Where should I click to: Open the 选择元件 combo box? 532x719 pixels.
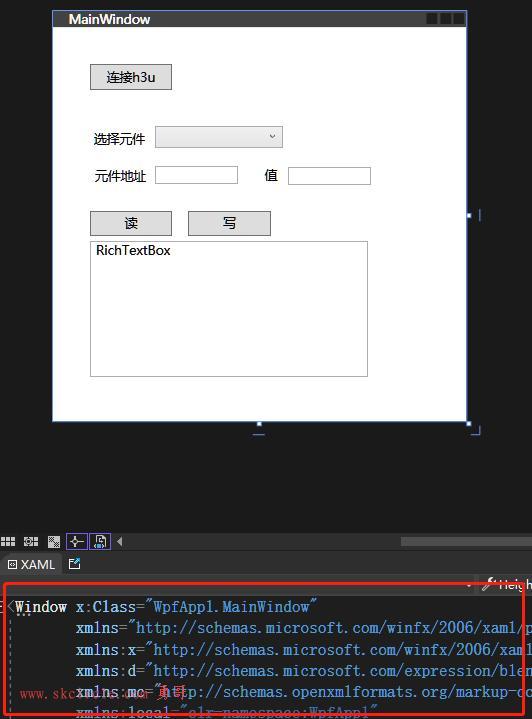click(219, 137)
